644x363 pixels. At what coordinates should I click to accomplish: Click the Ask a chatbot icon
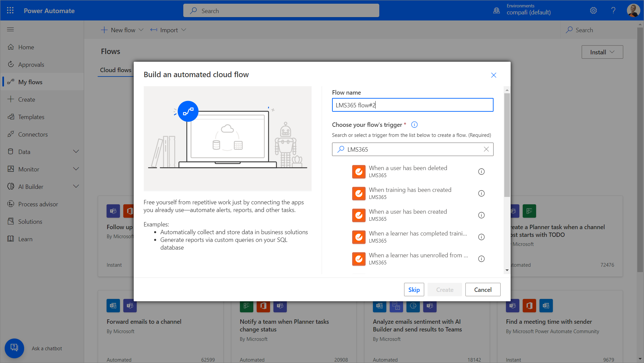coord(14,348)
